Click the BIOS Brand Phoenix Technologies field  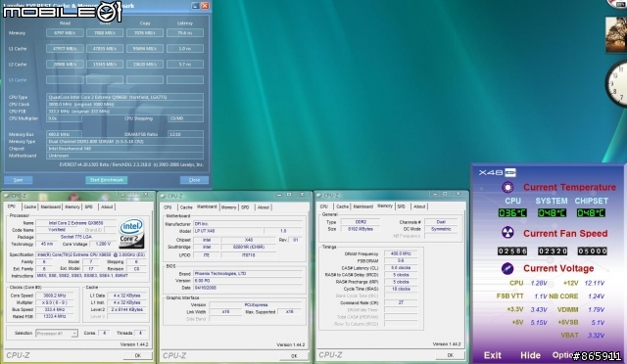pyautogui.click(x=248, y=274)
